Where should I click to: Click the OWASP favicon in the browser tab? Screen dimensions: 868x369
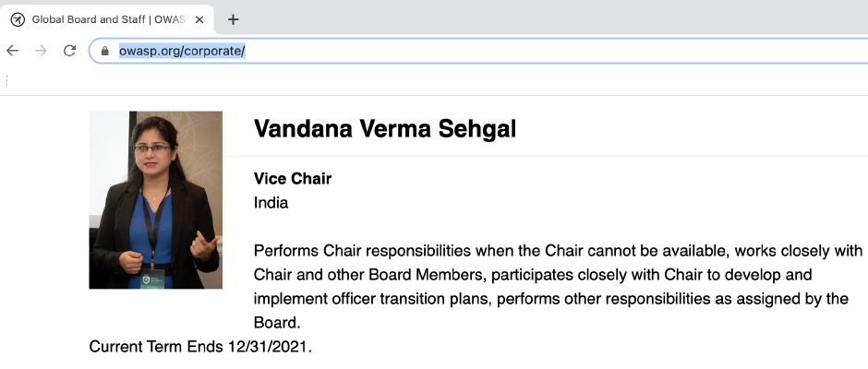[x=18, y=19]
